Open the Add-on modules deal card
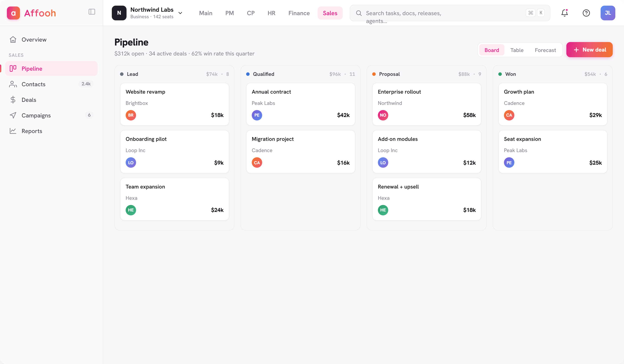Image resolution: width=624 pixels, height=364 pixels. (x=426, y=151)
